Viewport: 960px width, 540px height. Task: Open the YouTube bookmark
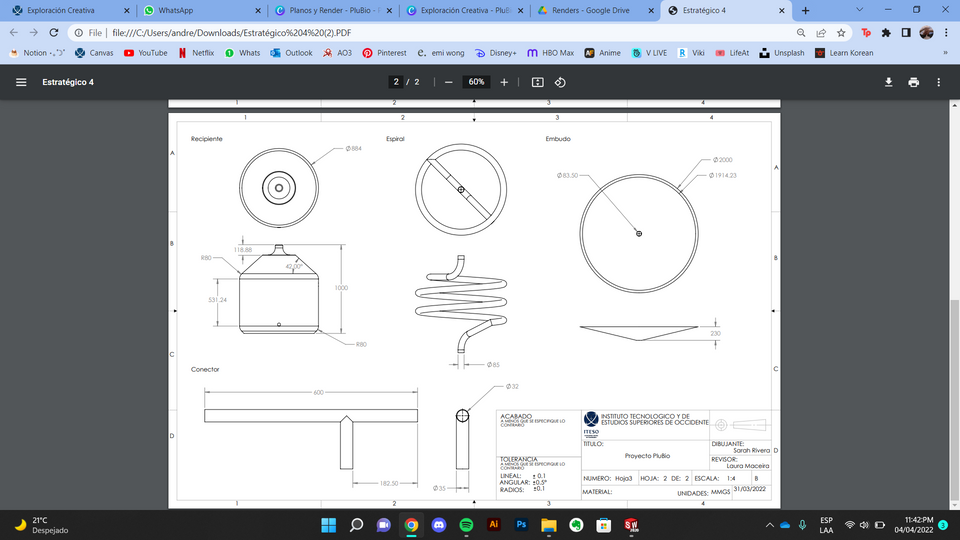point(145,53)
